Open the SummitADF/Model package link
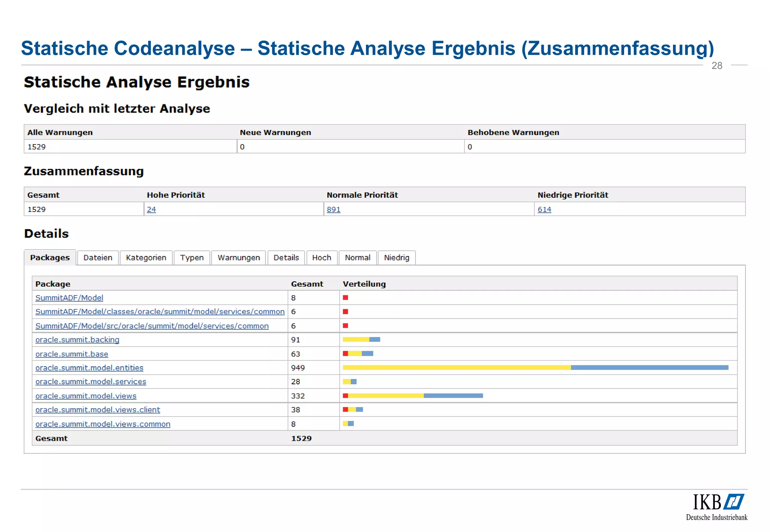The image size is (769, 532). (69, 298)
